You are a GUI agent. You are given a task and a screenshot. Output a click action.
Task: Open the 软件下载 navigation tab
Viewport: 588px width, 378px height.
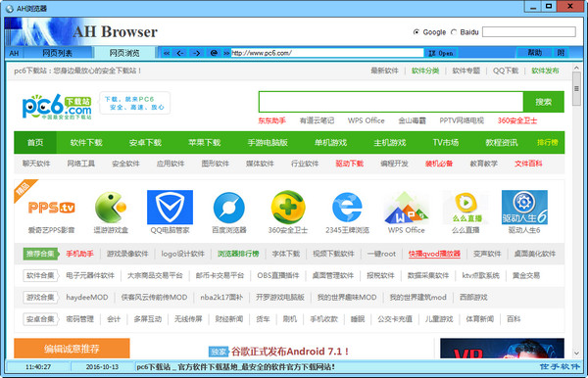click(86, 142)
